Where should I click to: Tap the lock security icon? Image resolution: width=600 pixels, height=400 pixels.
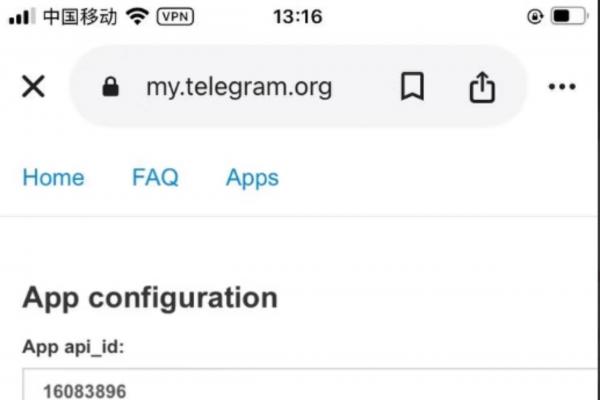tap(111, 87)
